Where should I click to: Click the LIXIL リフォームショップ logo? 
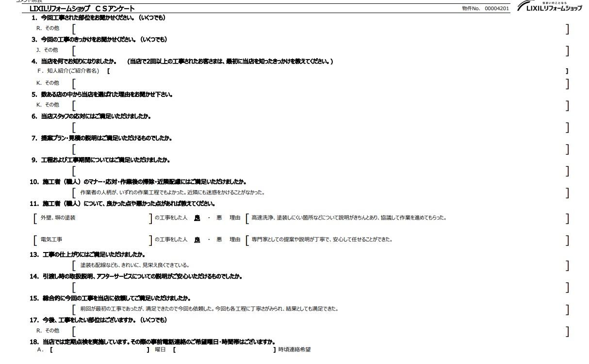[549, 7]
